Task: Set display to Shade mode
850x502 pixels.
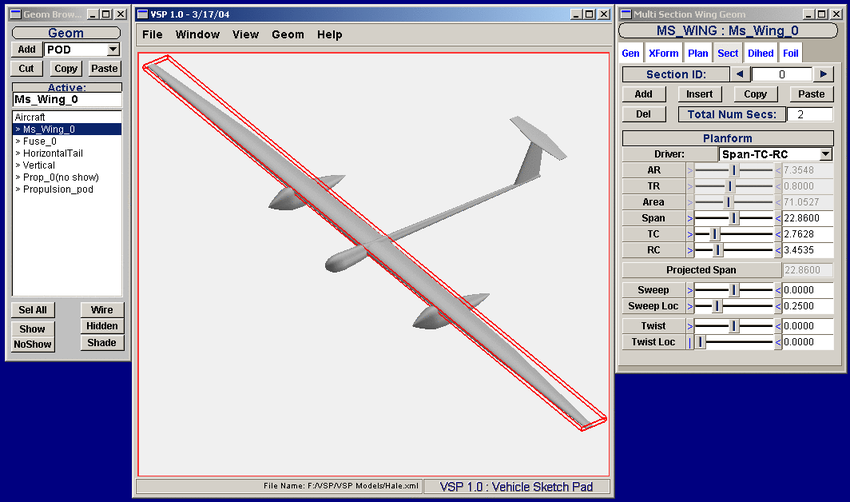Action: [x=102, y=343]
